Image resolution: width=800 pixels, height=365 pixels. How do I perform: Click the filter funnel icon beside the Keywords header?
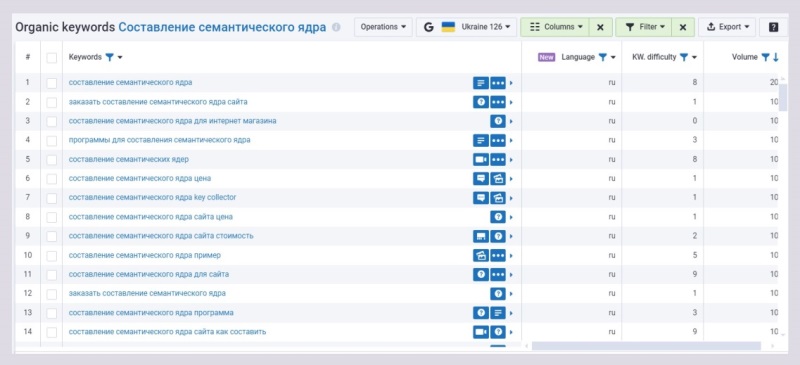(x=110, y=57)
